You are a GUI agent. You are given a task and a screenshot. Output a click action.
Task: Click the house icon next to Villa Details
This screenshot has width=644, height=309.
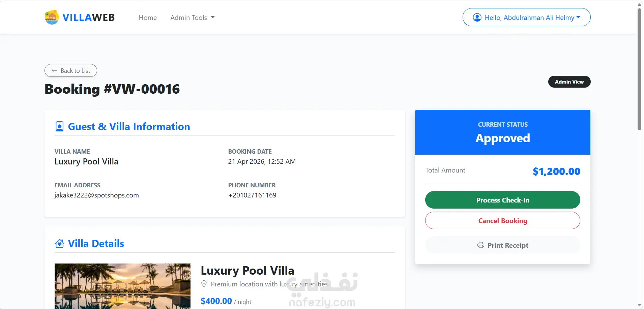point(59,243)
